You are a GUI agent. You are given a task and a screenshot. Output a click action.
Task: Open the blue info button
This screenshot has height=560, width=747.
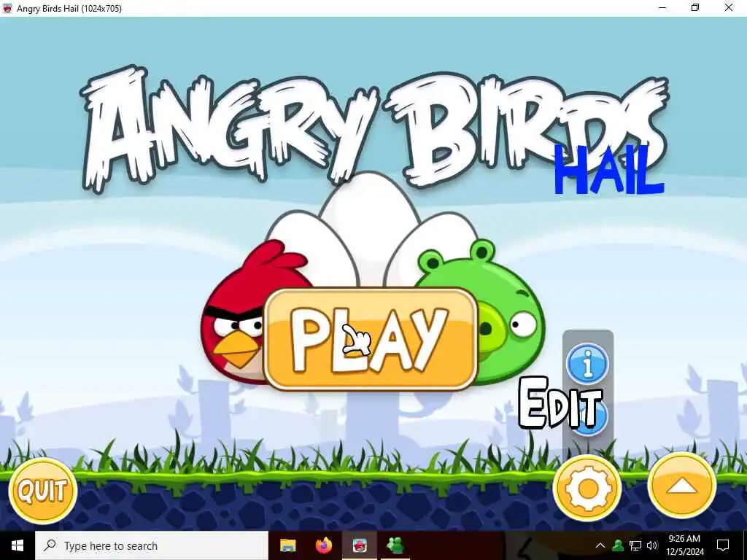pos(587,364)
